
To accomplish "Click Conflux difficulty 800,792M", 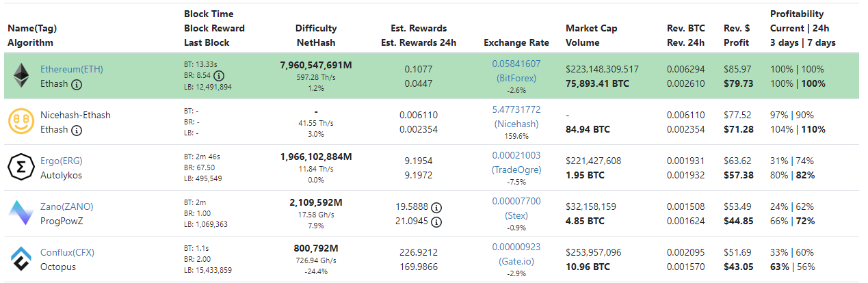I will (316, 248).
